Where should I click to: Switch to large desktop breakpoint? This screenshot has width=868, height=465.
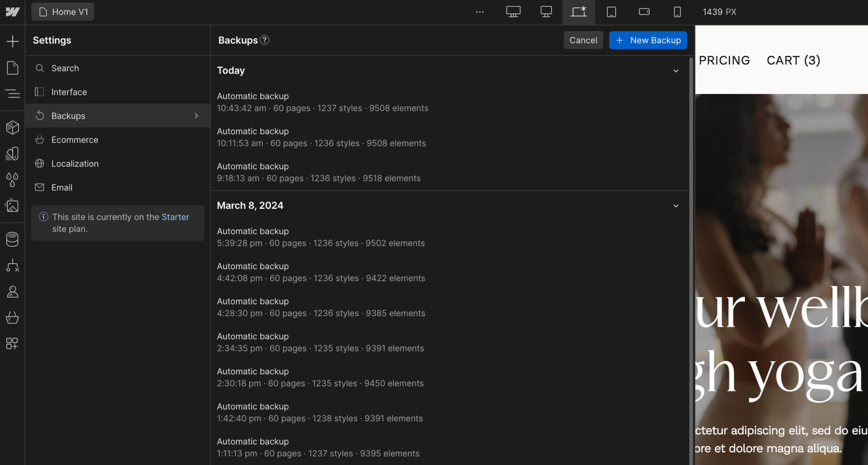pyautogui.click(x=513, y=12)
